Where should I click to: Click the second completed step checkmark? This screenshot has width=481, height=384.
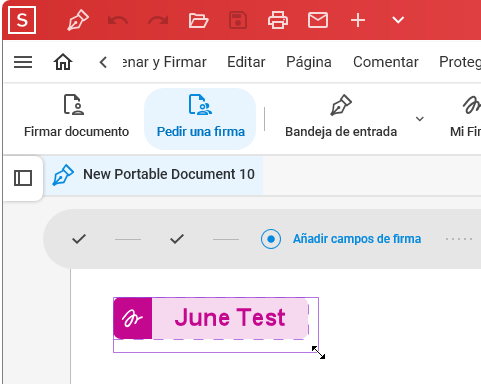coord(177,239)
